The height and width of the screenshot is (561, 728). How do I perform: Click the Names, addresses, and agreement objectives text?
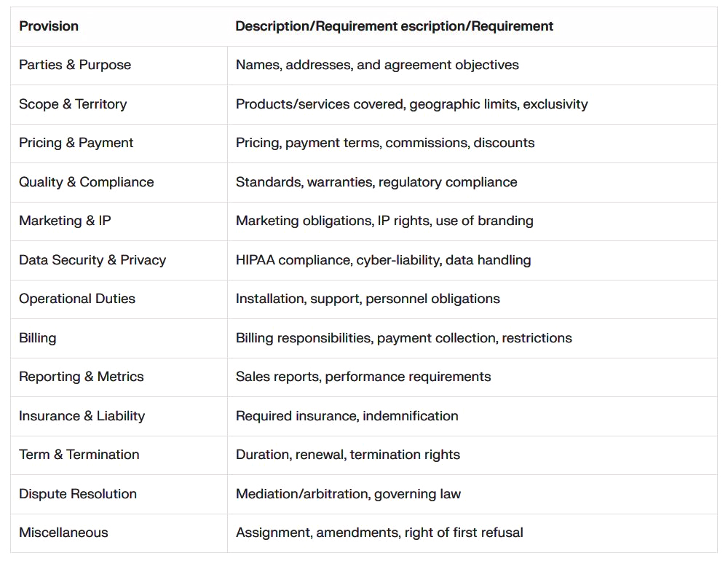point(377,65)
